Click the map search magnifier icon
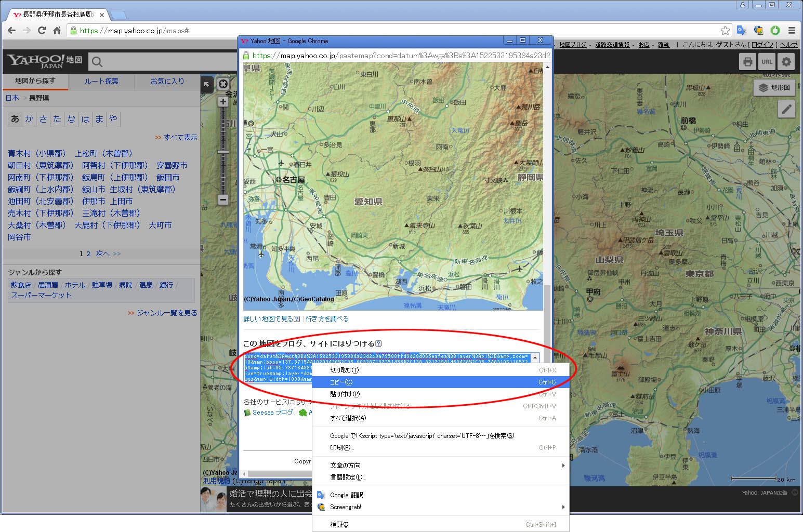Screen dimensions: 803x532 click(97, 62)
